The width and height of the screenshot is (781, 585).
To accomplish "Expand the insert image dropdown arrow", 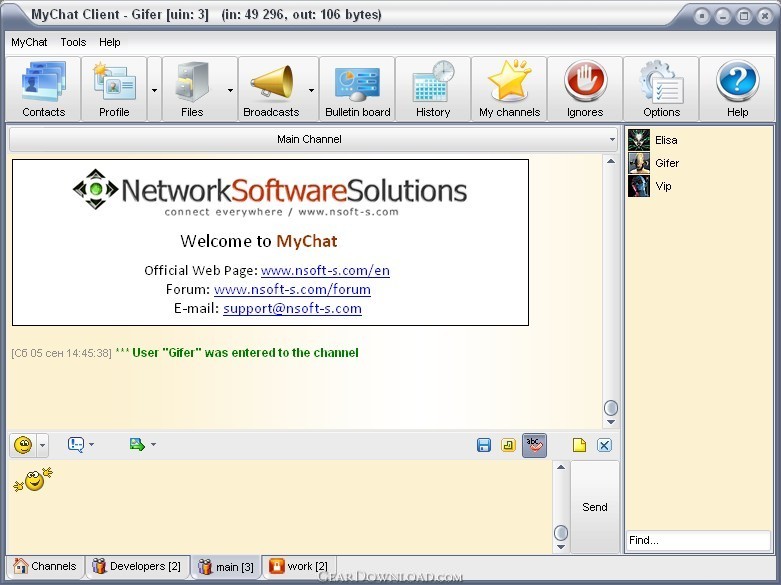I will point(153,444).
